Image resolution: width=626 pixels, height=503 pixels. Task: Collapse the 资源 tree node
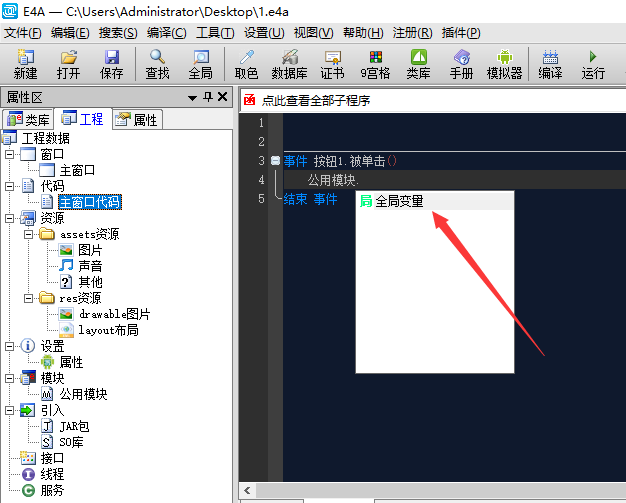pos(9,218)
